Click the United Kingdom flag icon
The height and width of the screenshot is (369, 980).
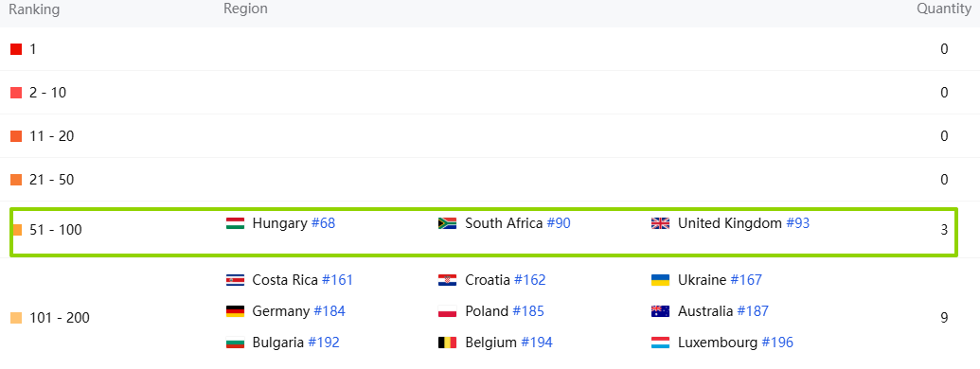point(660,223)
